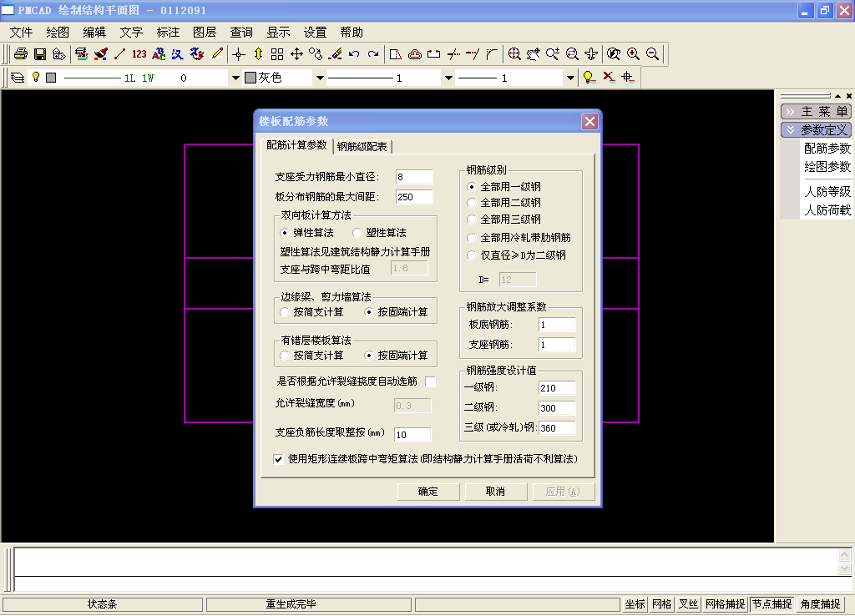This screenshot has width=855, height=616.
Task: Click the redo arrow icon
Action: (x=373, y=54)
